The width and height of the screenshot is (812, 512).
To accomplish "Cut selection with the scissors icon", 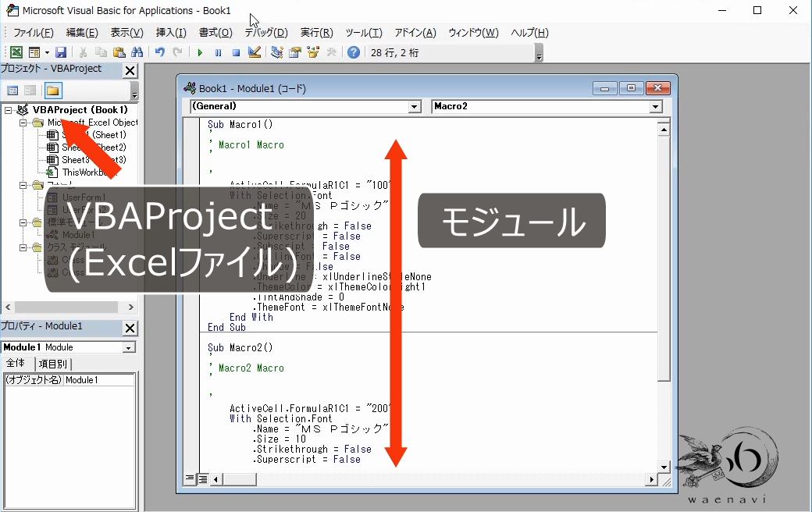I will coord(83,52).
